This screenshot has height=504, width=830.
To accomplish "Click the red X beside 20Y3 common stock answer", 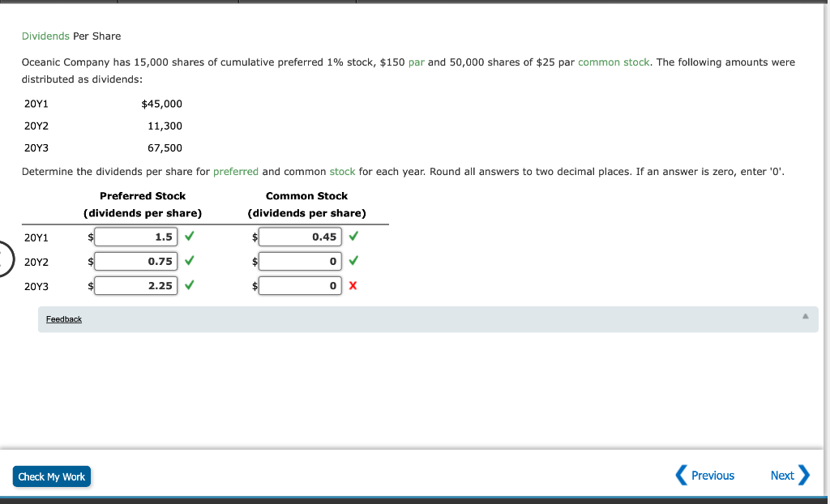I will click(354, 285).
